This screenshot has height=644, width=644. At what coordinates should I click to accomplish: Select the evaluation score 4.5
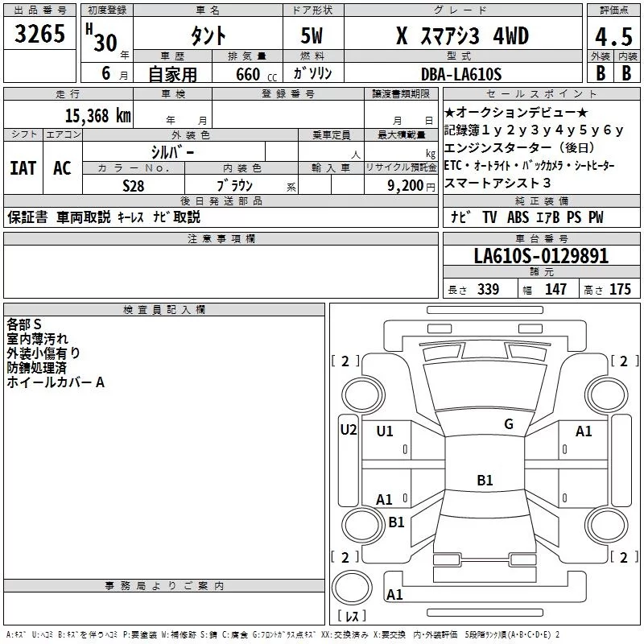[613, 36]
